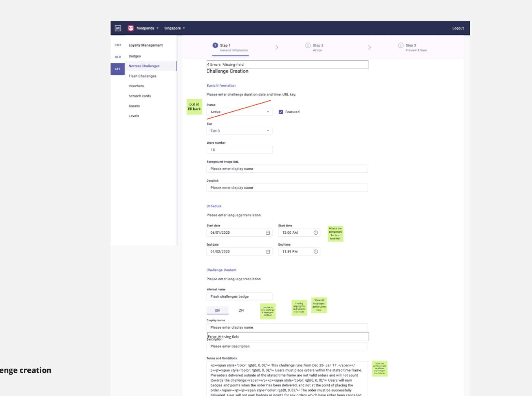Open the Start date calendar picker
532x396 pixels.
268,232
